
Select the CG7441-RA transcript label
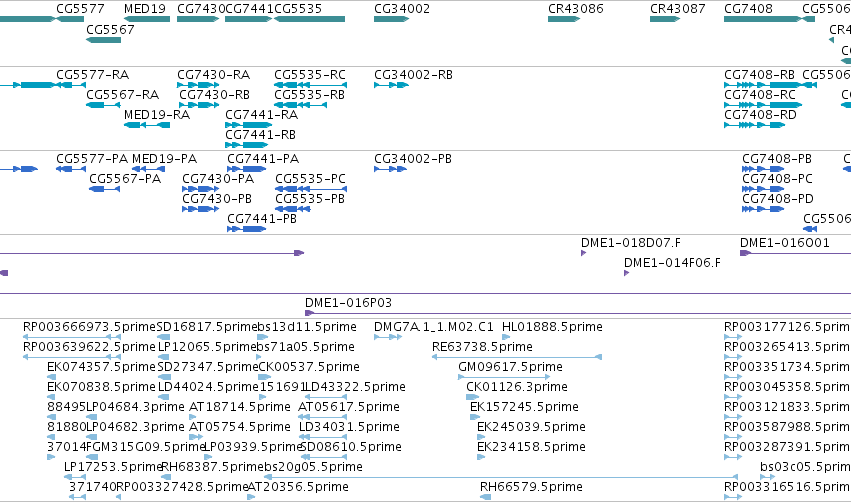click(262, 115)
